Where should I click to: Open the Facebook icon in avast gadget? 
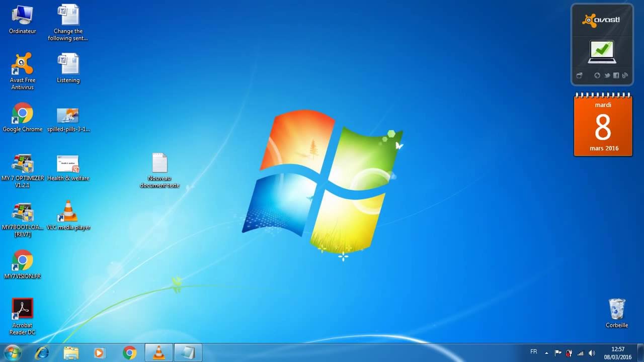(616, 75)
